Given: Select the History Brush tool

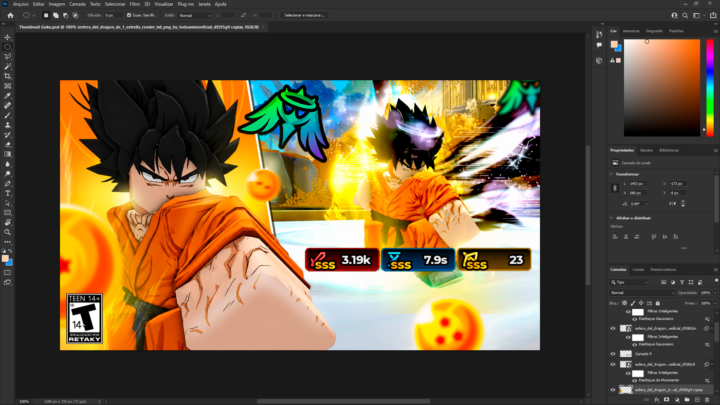Looking at the screenshot, I should (7, 135).
